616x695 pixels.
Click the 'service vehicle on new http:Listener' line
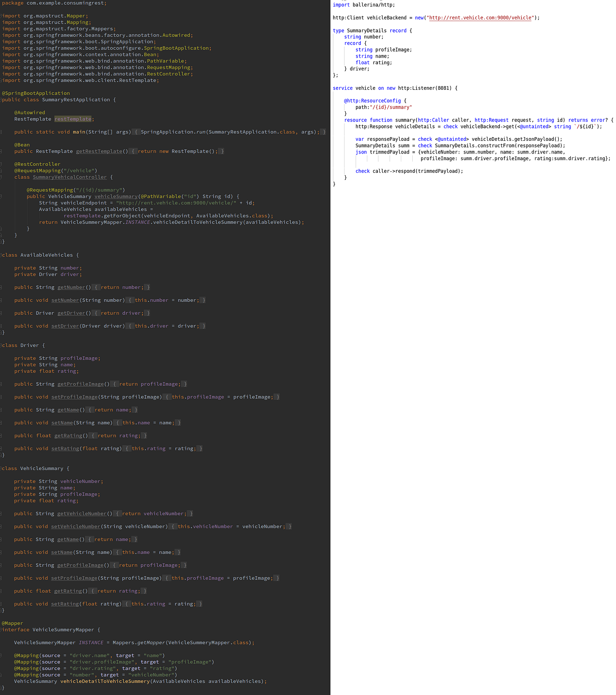point(395,88)
